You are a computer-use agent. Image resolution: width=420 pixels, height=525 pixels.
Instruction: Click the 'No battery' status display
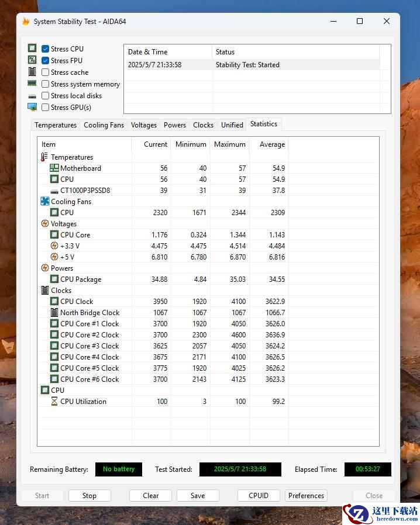point(119,469)
